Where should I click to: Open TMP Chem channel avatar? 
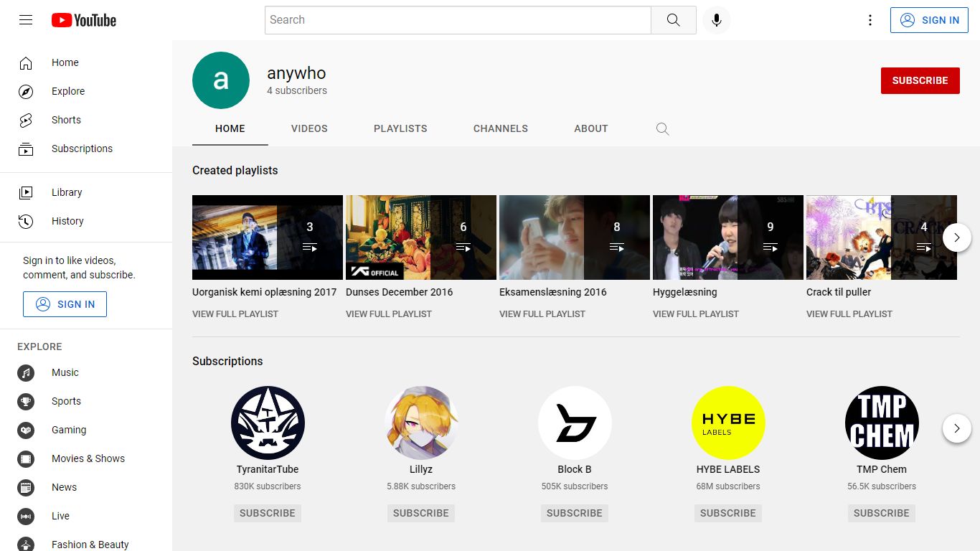[x=882, y=423]
